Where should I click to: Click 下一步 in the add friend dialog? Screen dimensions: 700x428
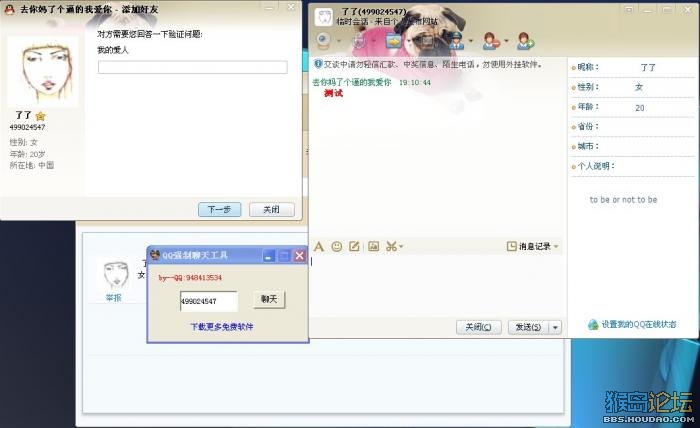219,209
